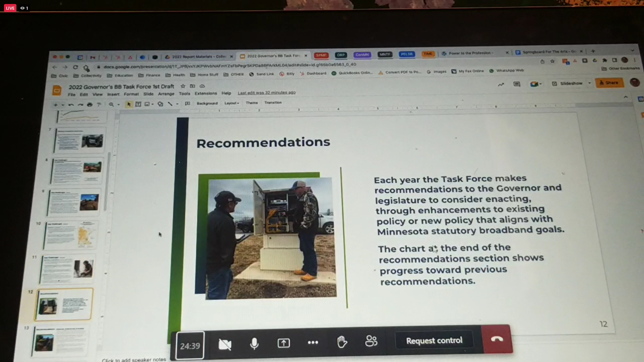Image resolution: width=644 pixels, height=362 pixels.
Task: Select slide 11 thumbnail in filmstrip
Action: click(68, 269)
